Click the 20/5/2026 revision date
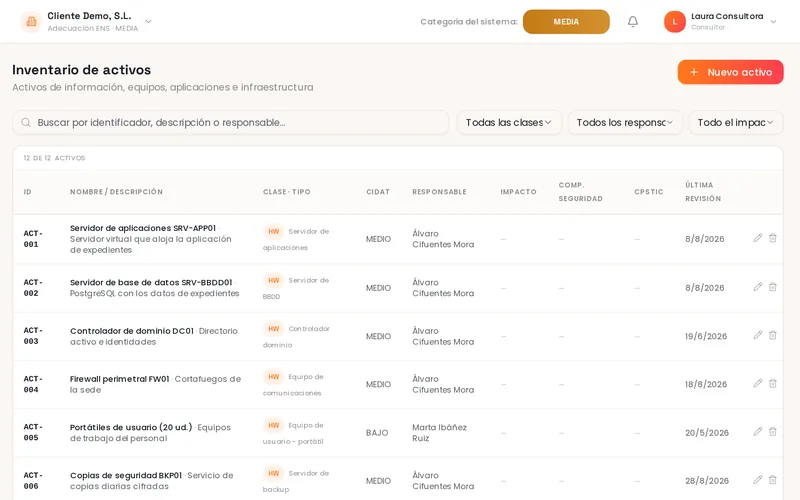This screenshot has height=500, width=800. [707, 433]
